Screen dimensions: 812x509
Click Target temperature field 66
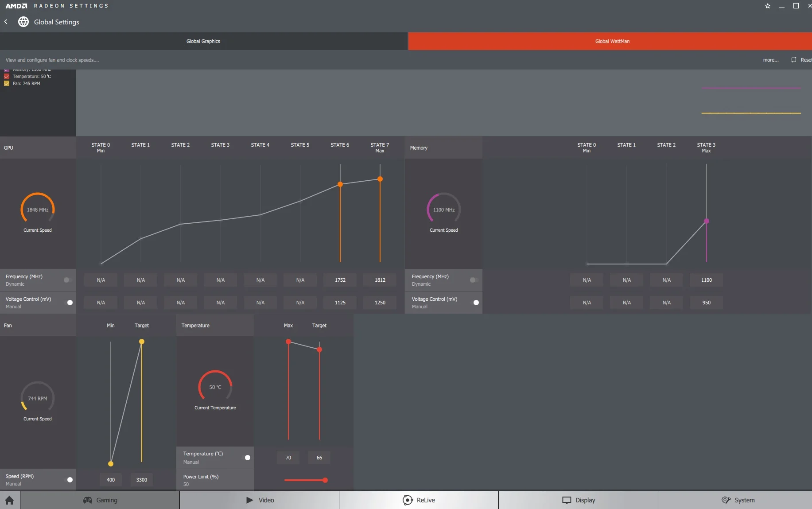[x=319, y=458]
